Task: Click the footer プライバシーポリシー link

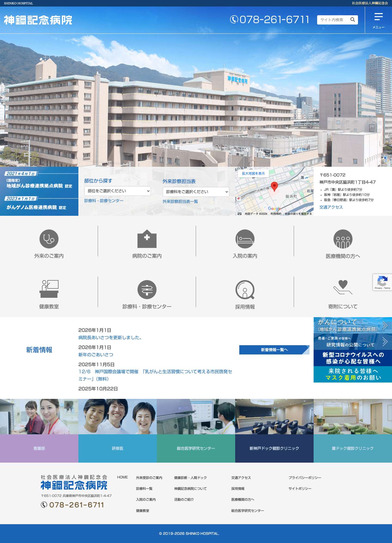Action: [305, 478]
